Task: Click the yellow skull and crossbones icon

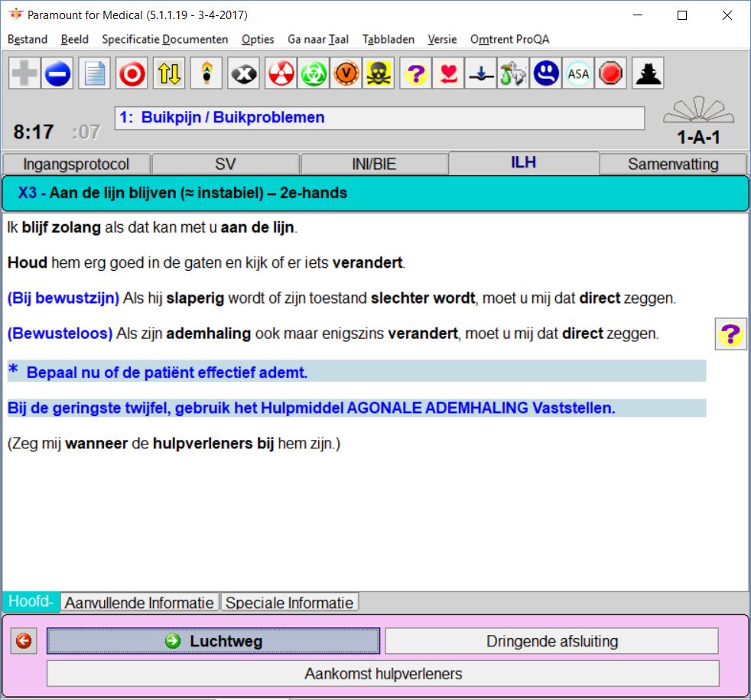Action: tap(379, 73)
